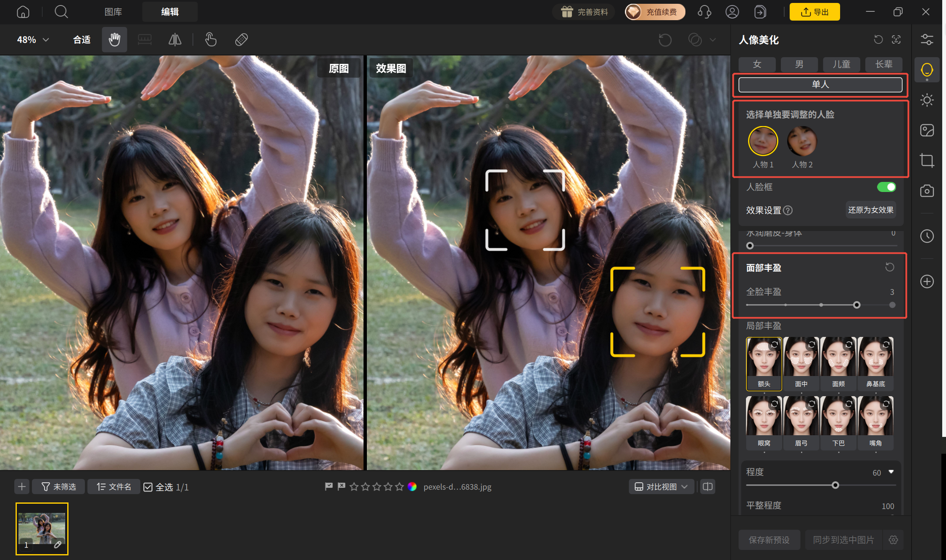Open customer support headset icon
Viewport: 946px width, 560px height.
click(x=704, y=12)
